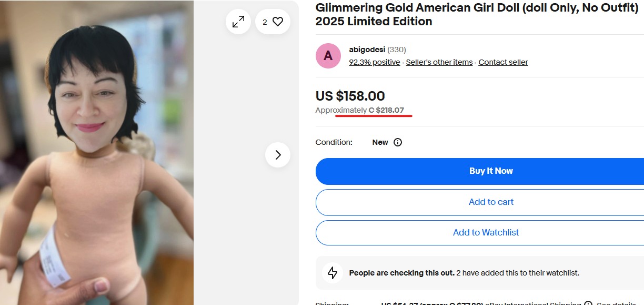Click the seller's pink avatar circle
Screen dimensions: 644x305
tap(328, 56)
